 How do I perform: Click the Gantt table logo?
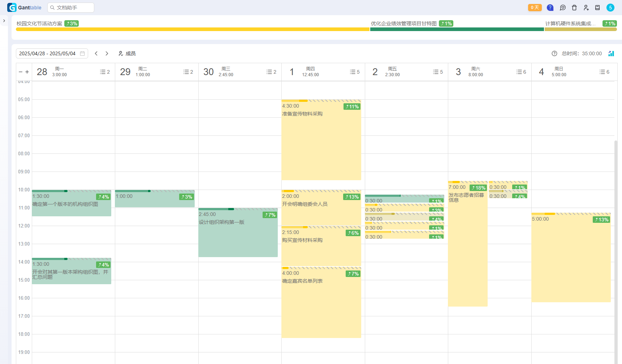click(24, 8)
